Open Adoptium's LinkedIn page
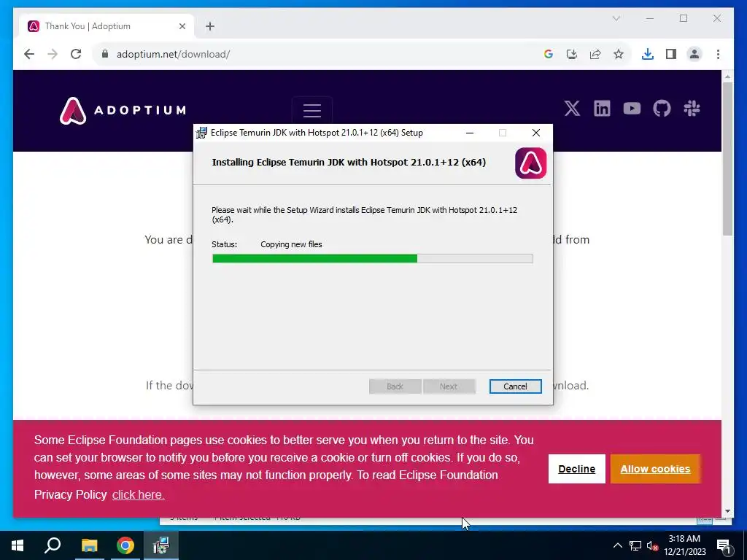This screenshot has height=560, width=747. (602, 109)
